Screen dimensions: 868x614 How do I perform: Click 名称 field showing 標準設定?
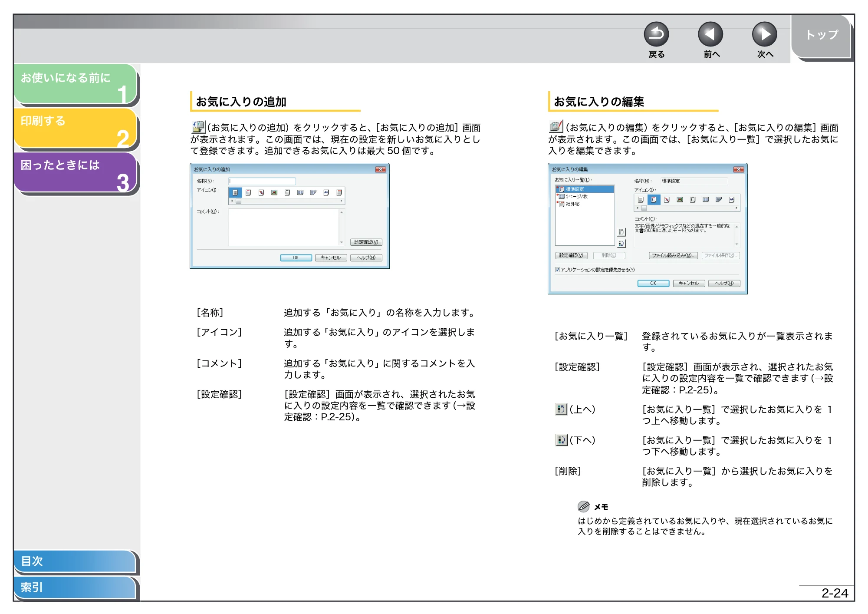(694, 181)
